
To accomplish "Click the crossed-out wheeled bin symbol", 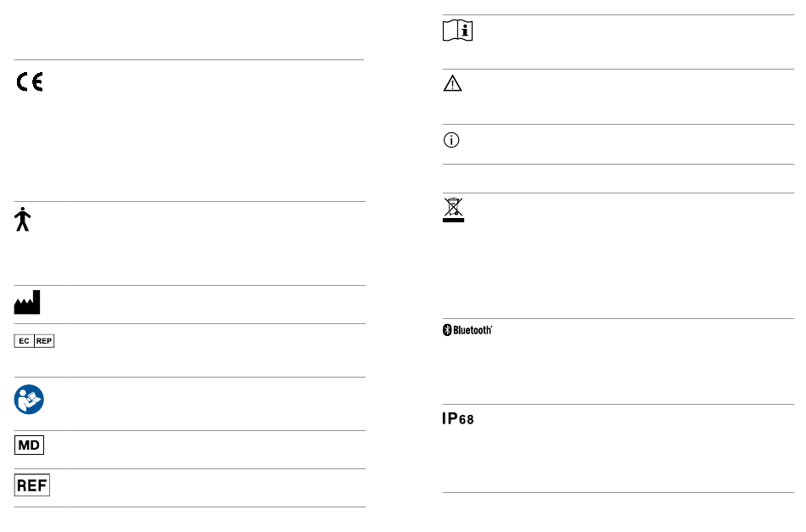I will click(x=453, y=210).
